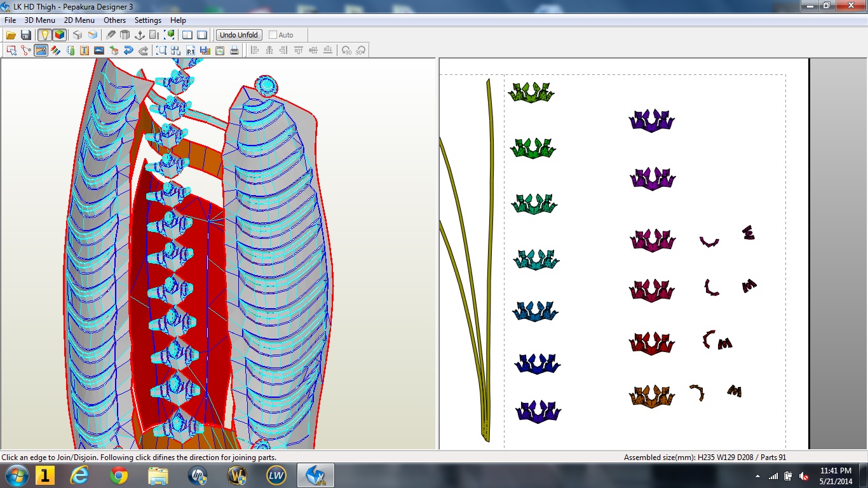This screenshot has width=868, height=488.
Task: Select the orange crown pattern part
Action: 652,396
